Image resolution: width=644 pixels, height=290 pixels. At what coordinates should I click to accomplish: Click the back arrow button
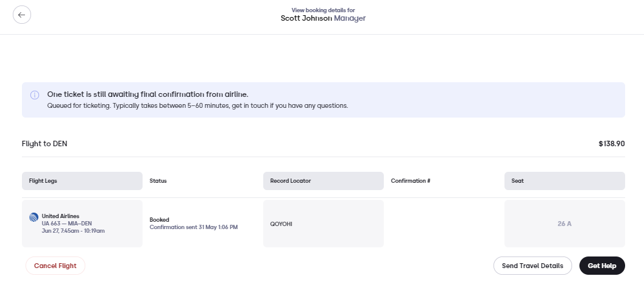(x=22, y=15)
